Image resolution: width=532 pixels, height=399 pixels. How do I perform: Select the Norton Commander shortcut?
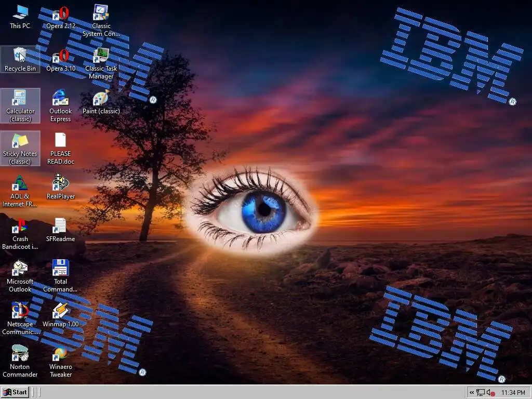point(20,362)
